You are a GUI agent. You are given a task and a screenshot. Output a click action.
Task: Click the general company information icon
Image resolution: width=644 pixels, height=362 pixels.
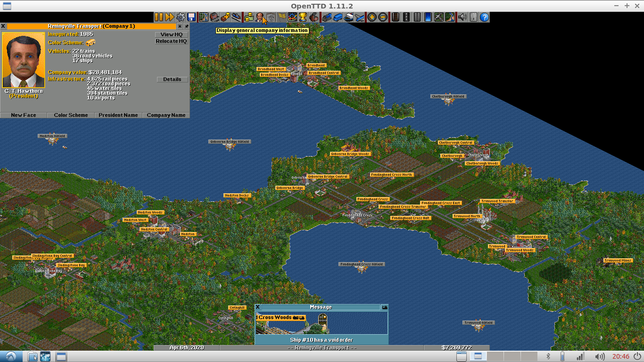pos(260,17)
